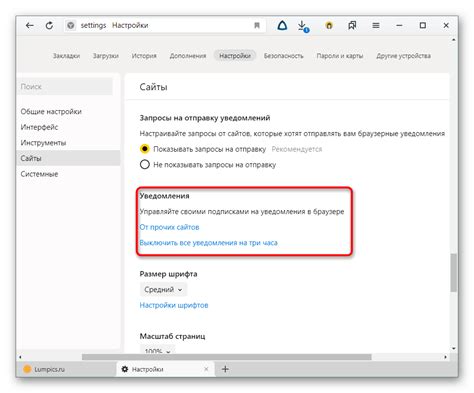Click the Масштаб страниц heading

pos(172,336)
